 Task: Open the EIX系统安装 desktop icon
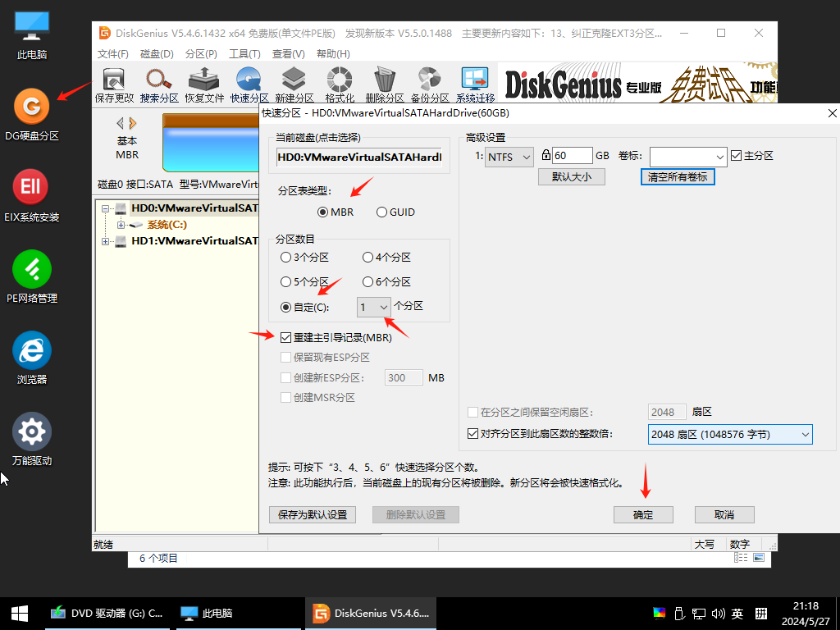(x=32, y=195)
